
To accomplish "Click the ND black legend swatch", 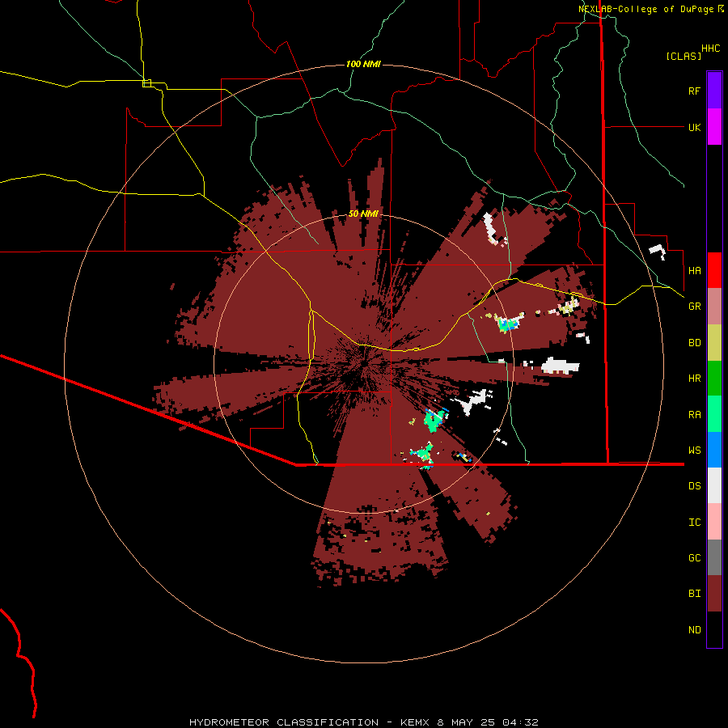I will [x=714, y=629].
